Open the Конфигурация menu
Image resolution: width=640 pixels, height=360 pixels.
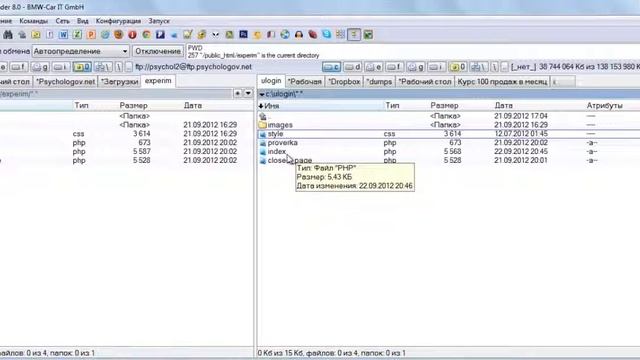coord(118,21)
